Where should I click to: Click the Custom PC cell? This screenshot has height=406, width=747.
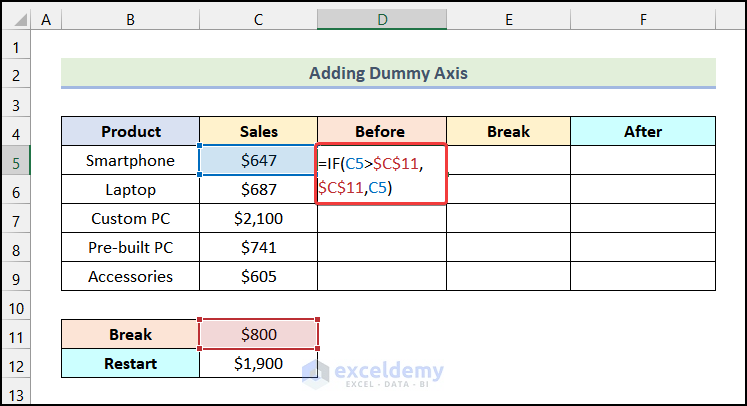(131, 218)
